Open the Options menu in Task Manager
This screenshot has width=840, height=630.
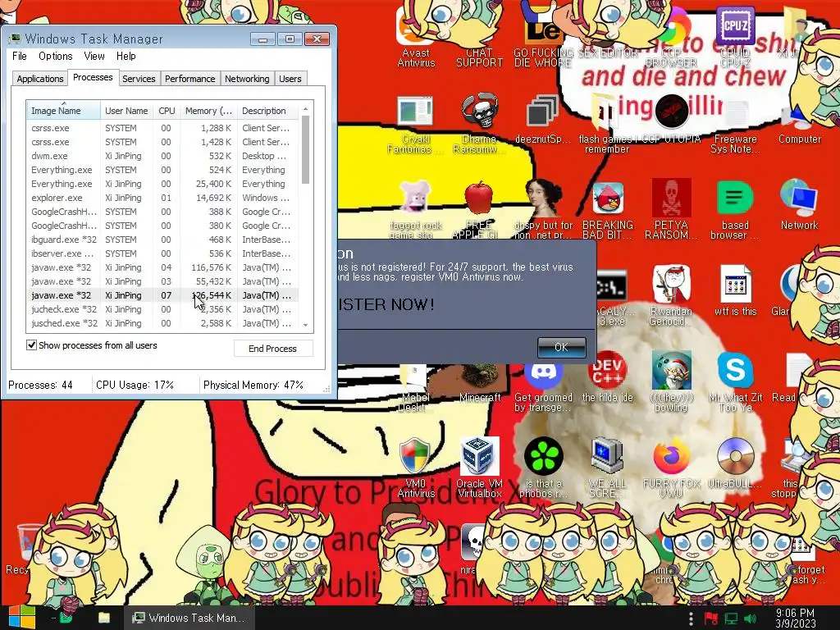(x=55, y=56)
